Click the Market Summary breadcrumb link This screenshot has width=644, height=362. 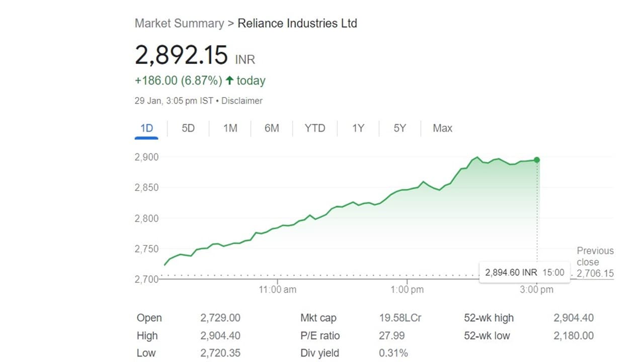point(179,23)
